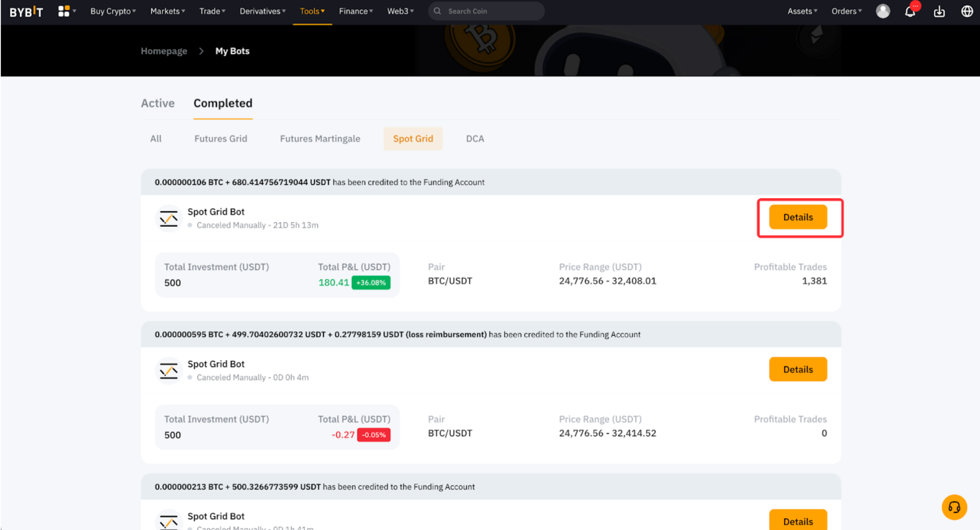Screen dimensions: 980x530
Task: Show All completed bots filter
Action: pyautogui.click(x=156, y=139)
